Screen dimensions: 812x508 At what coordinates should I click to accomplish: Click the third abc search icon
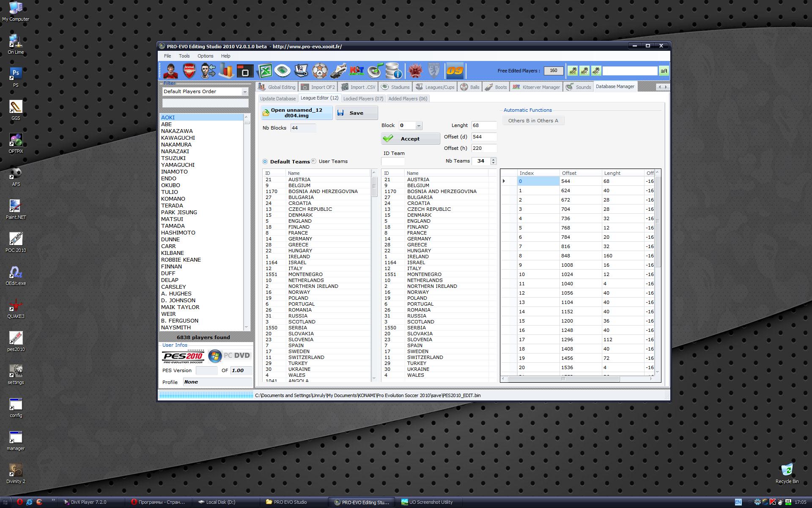point(596,71)
